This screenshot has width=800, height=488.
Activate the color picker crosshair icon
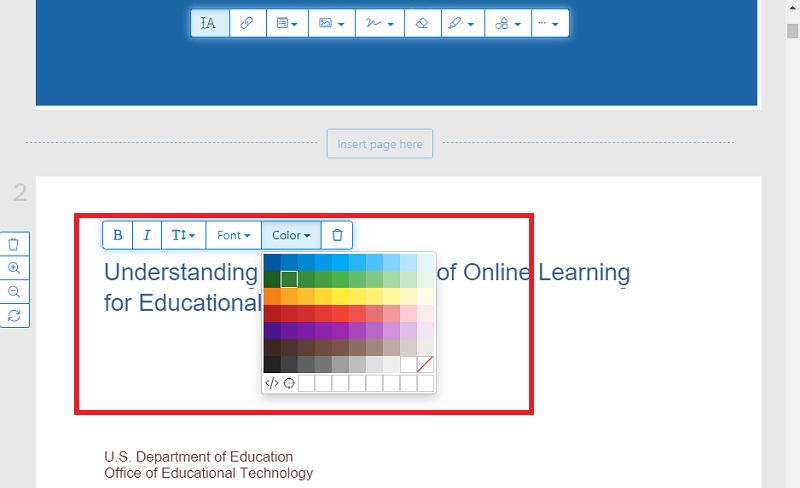pos(289,383)
